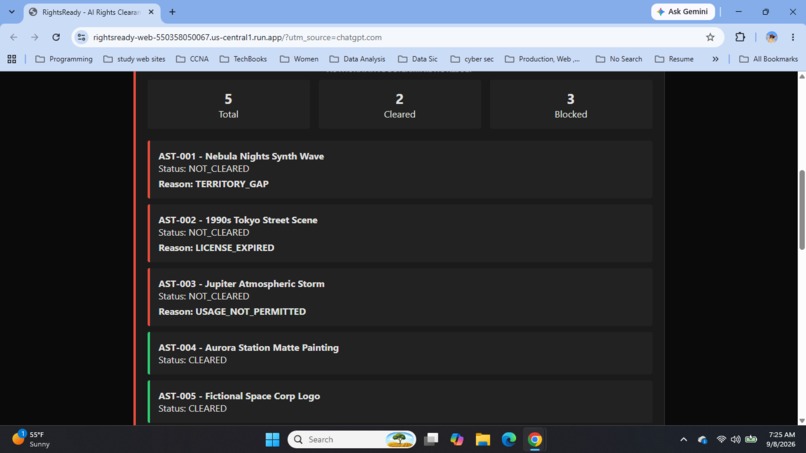806x453 pixels.
Task: Select AST-002 1990s Tokyo Street Scene
Action: click(x=400, y=233)
